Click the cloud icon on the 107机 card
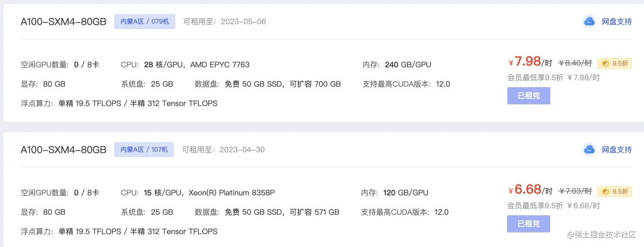The height and width of the screenshot is (247, 644). pyautogui.click(x=589, y=149)
